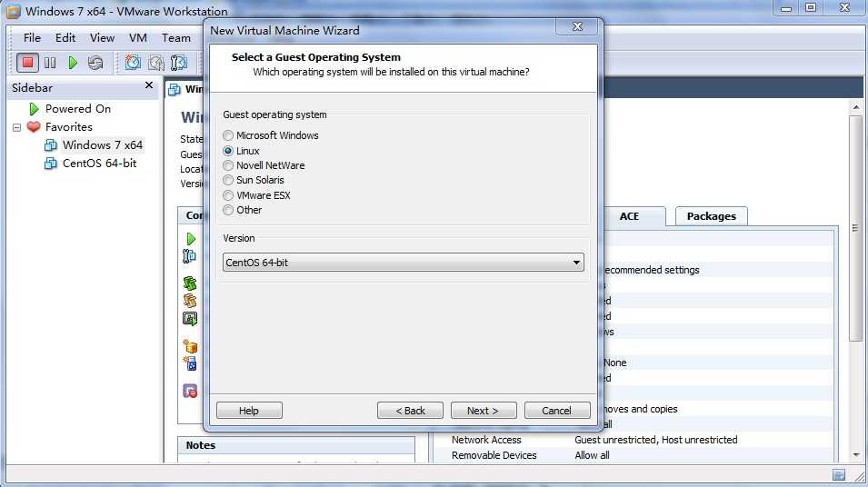This screenshot has width=868, height=487.
Task: Open the VM menu
Action: (x=138, y=37)
